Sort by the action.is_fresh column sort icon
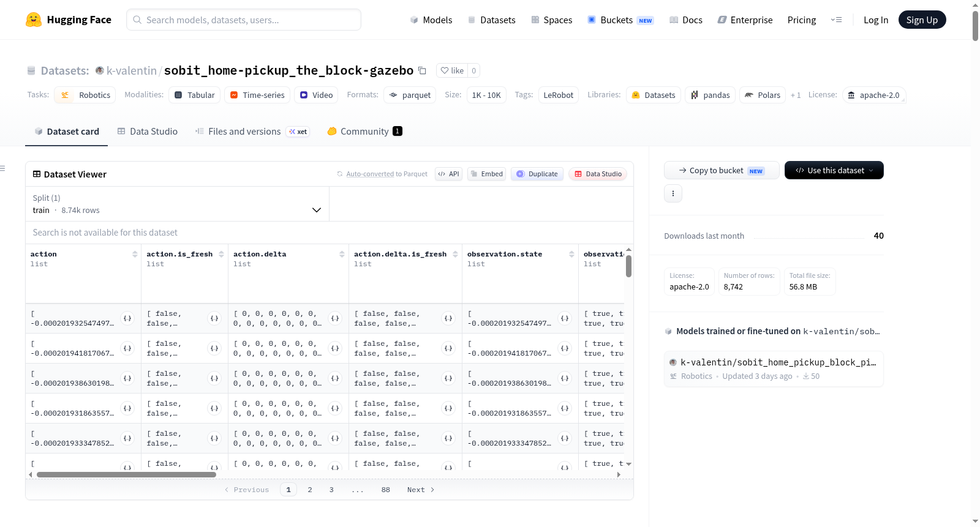 [221, 254]
